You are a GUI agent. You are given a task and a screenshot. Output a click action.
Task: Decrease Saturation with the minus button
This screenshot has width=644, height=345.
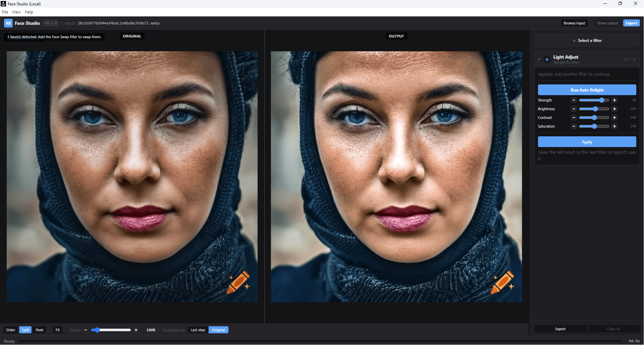click(x=574, y=126)
